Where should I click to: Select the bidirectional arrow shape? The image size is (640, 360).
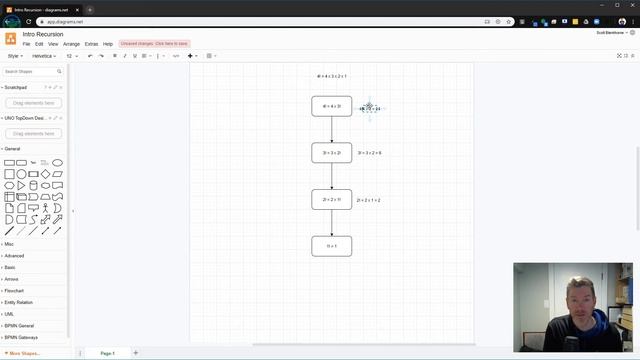(45, 220)
